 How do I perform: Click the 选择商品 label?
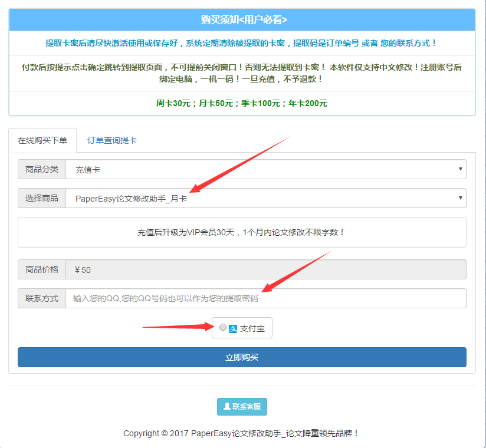point(42,198)
